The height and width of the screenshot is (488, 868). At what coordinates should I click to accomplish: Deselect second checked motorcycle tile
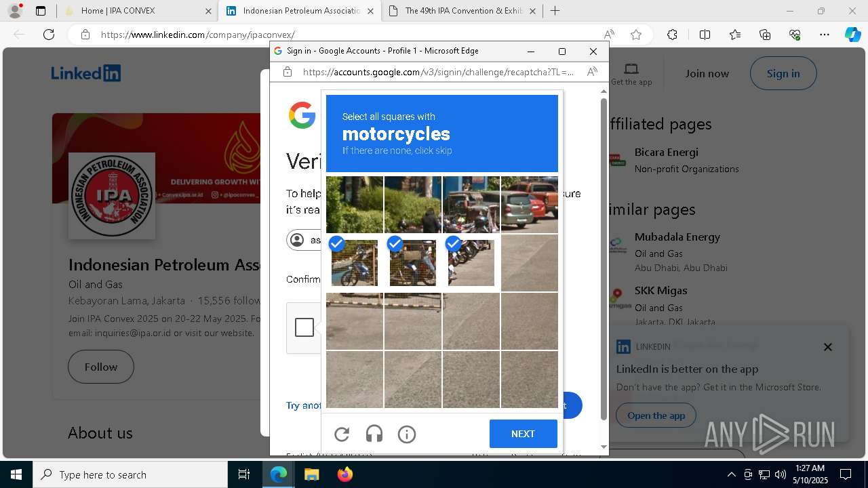(413, 263)
